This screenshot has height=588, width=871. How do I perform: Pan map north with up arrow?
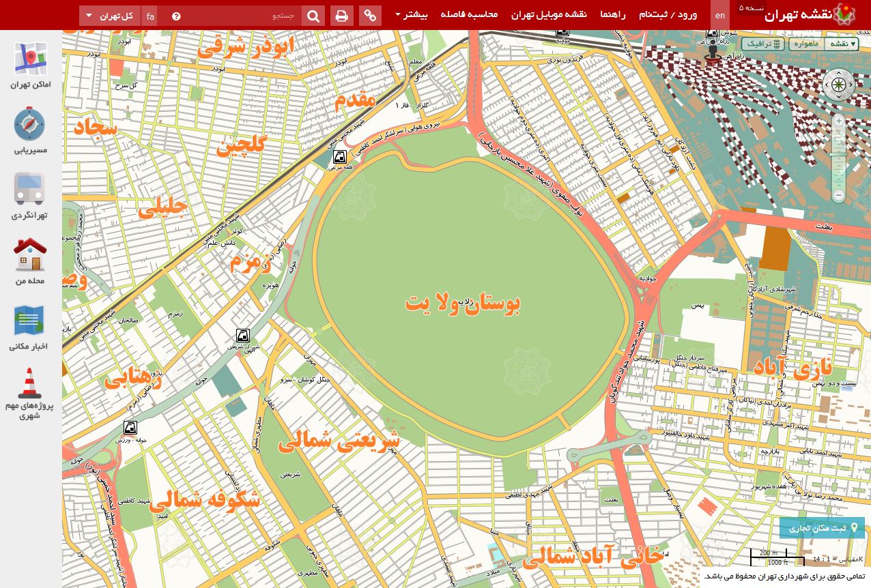coord(839,74)
